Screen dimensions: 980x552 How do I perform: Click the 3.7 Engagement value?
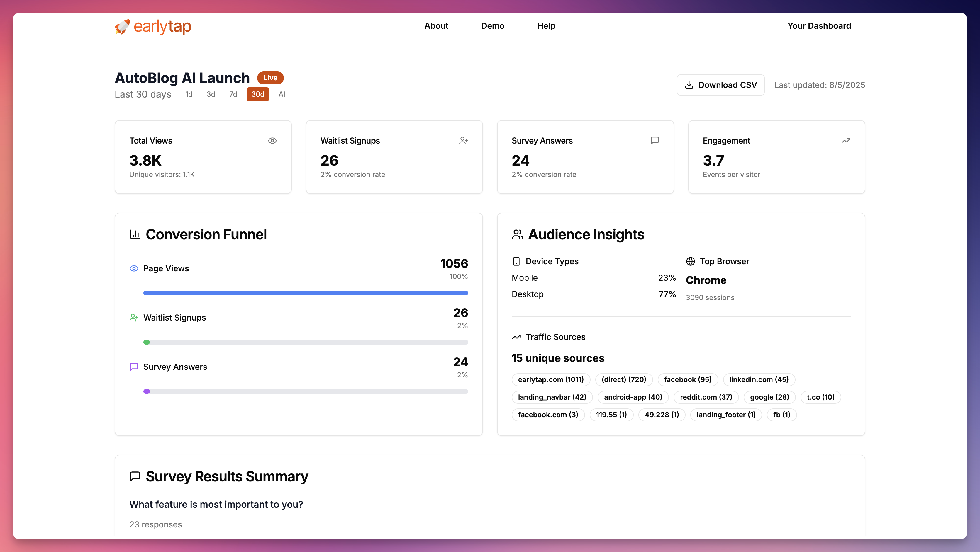[713, 161]
